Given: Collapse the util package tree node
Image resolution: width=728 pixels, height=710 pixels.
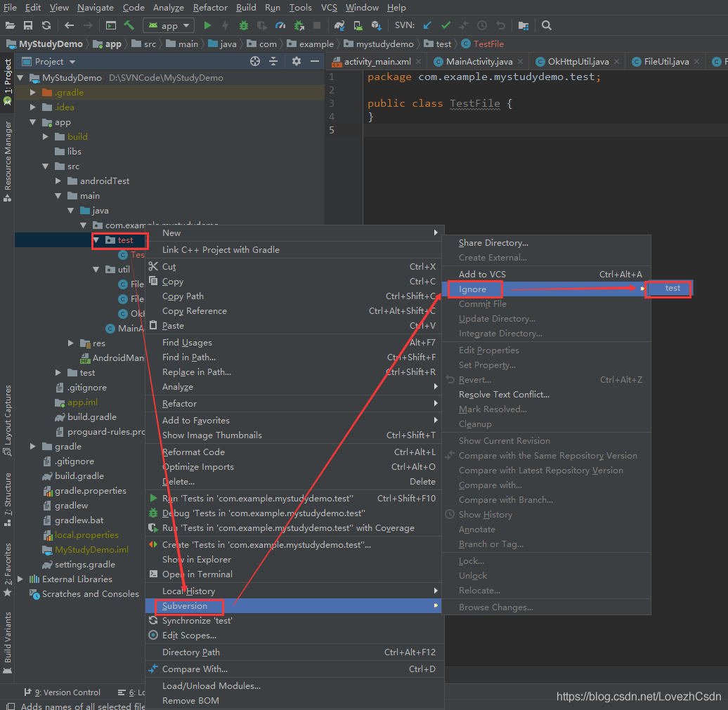Looking at the screenshot, I should coord(96,270).
